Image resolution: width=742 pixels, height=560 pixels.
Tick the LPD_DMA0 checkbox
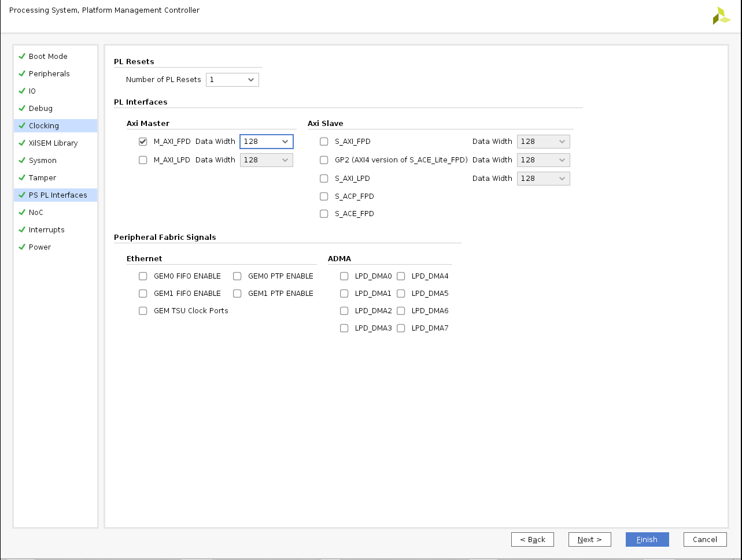[x=344, y=276]
